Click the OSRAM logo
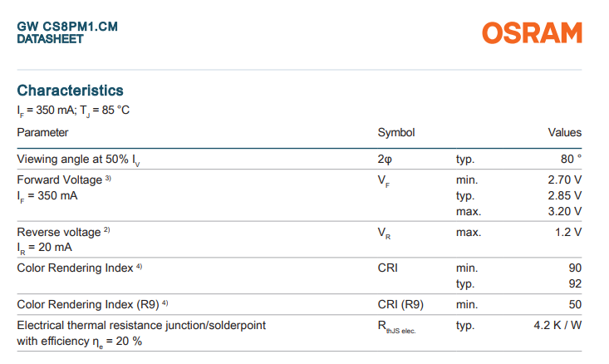609x364 pixels. click(x=532, y=32)
